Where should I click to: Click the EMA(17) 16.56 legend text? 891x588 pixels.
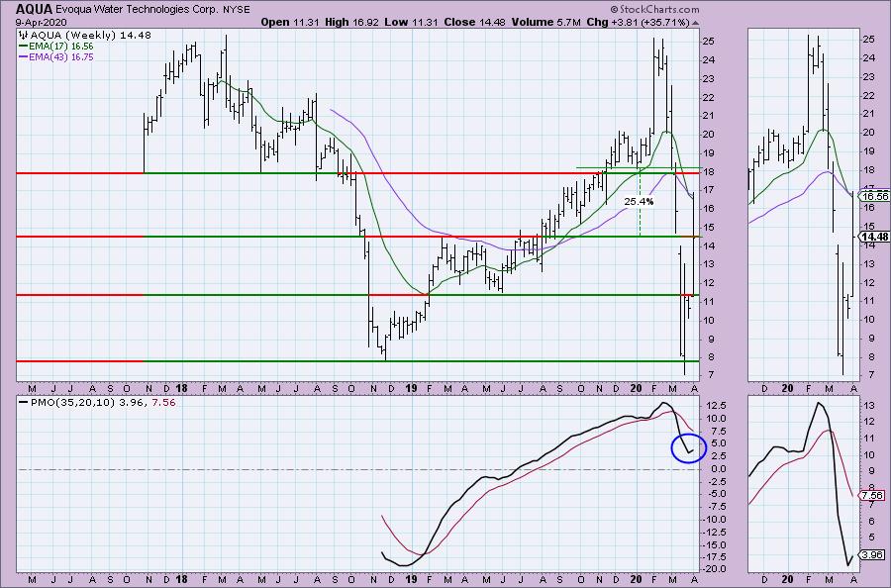point(60,46)
